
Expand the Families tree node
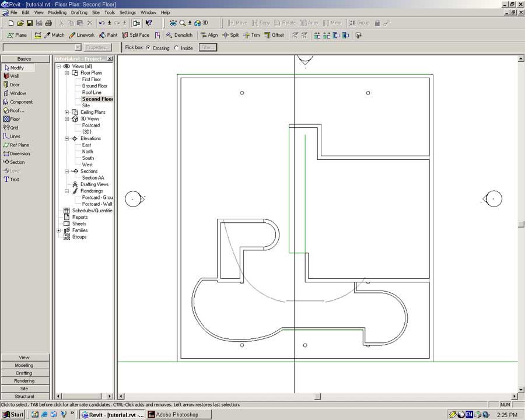pos(59,230)
